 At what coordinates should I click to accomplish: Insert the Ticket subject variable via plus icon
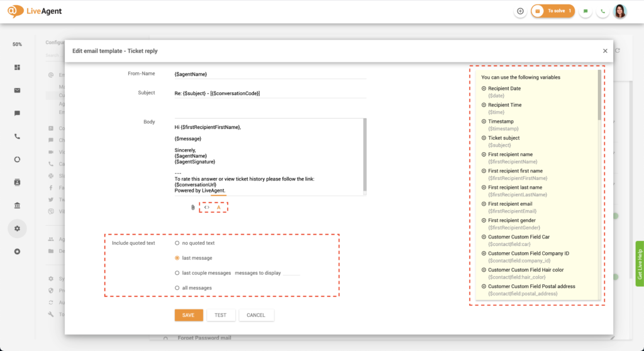click(484, 138)
